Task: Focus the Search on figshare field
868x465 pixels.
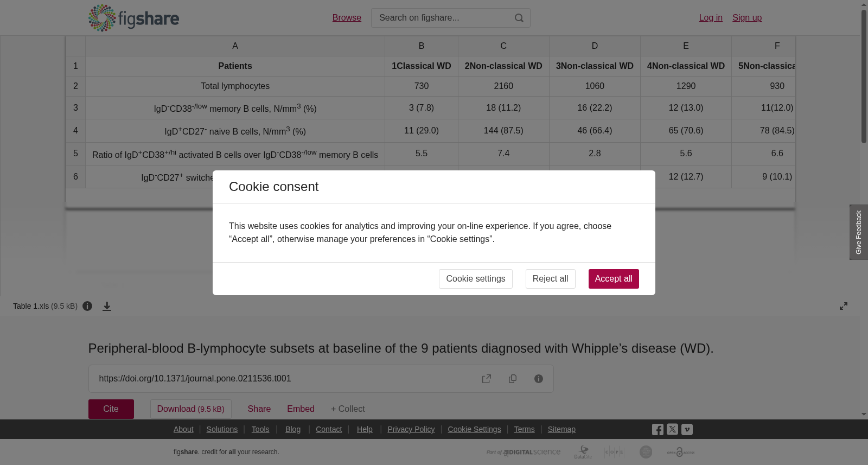Action: [x=443, y=18]
